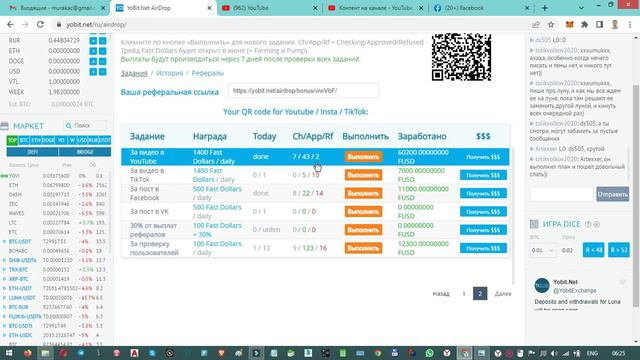Screen dimensions: 640x360
Task: Click the ENG language indicator
Action: 592,353
